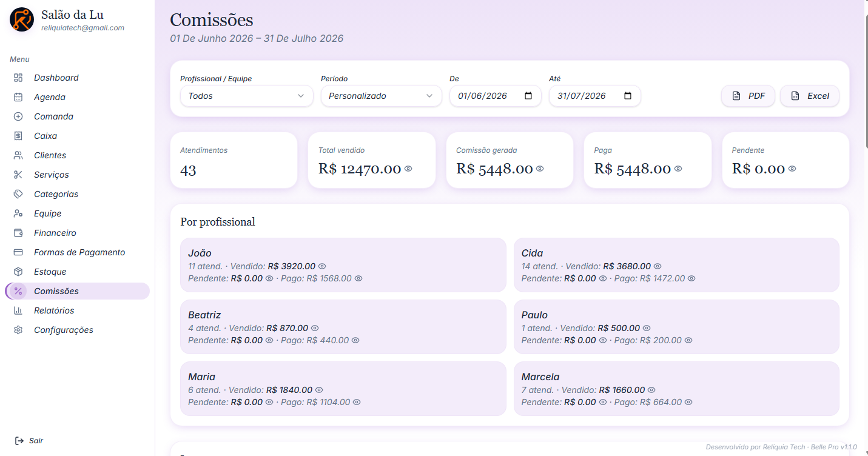Click the Salão da Lu logo icon
Screen dimensions: 868x456
coord(22,19)
